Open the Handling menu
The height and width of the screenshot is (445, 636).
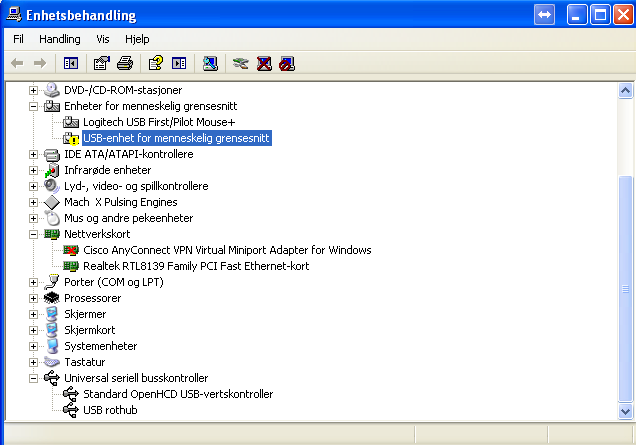[x=60, y=39]
